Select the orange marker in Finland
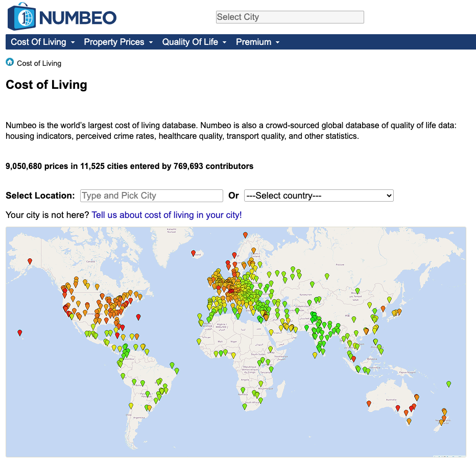Viewport: 476px width, 463px height. pos(253,250)
